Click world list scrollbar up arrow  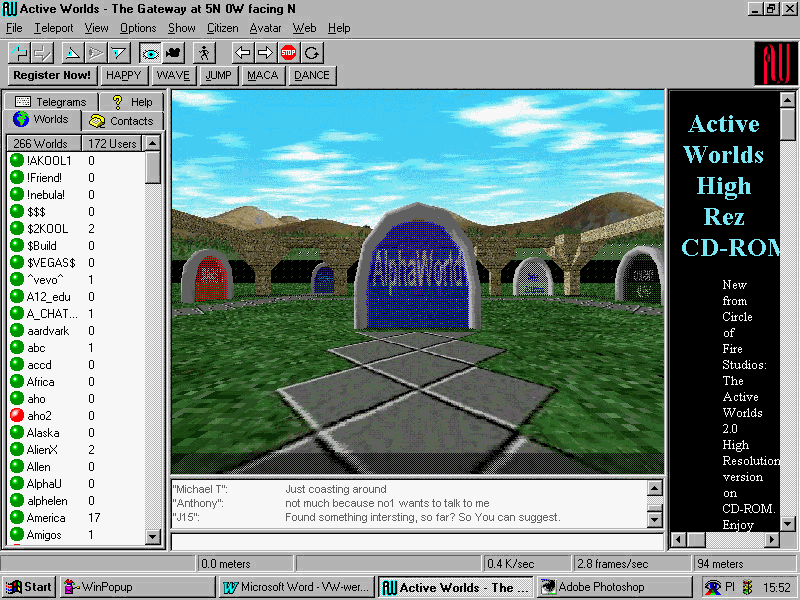pos(153,143)
